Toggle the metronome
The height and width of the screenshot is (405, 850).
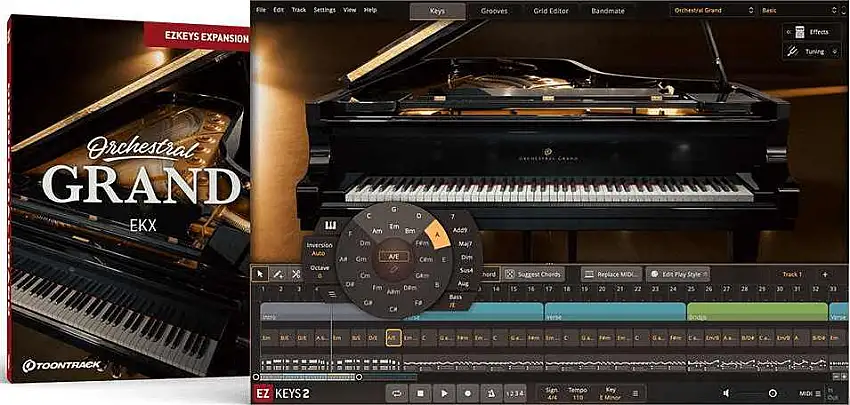point(491,394)
